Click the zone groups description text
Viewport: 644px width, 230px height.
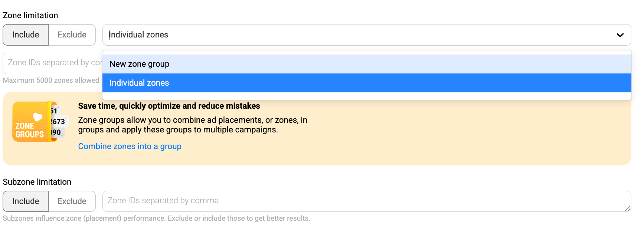click(193, 125)
